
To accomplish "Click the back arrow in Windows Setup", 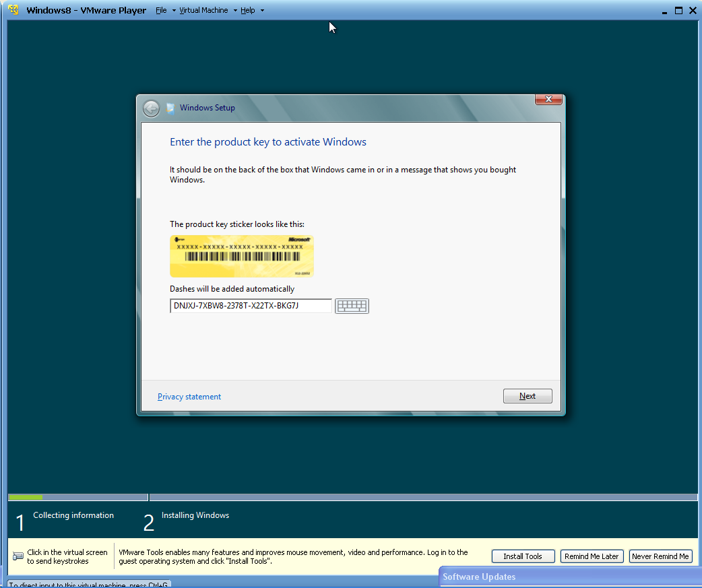I will tap(152, 108).
